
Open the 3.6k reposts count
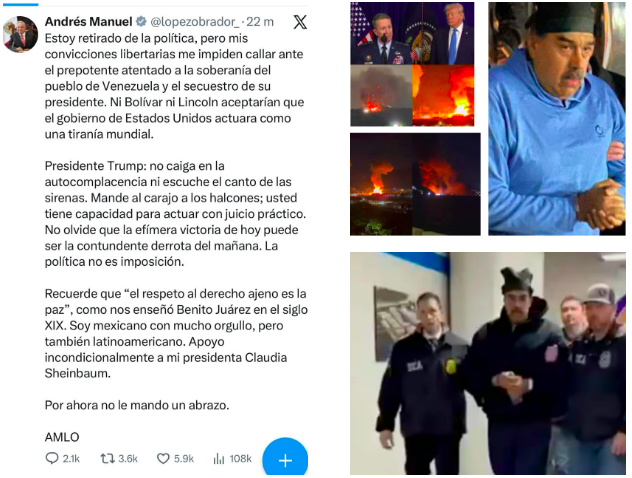(x=128, y=459)
